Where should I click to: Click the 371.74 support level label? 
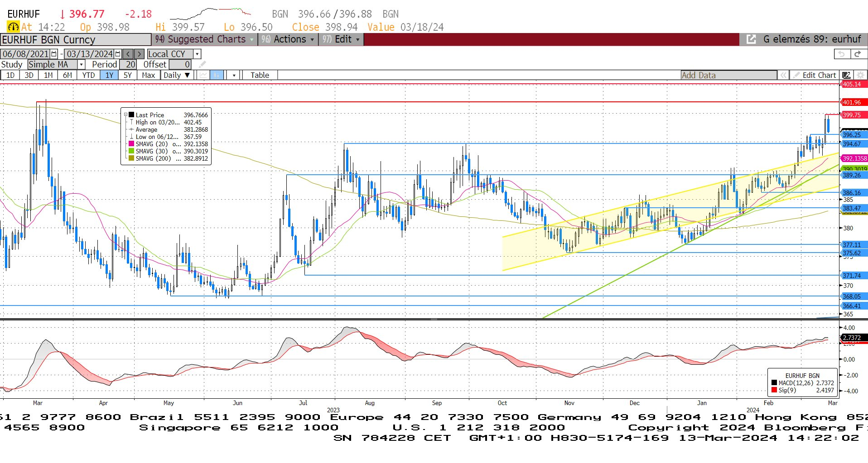(x=854, y=276)
